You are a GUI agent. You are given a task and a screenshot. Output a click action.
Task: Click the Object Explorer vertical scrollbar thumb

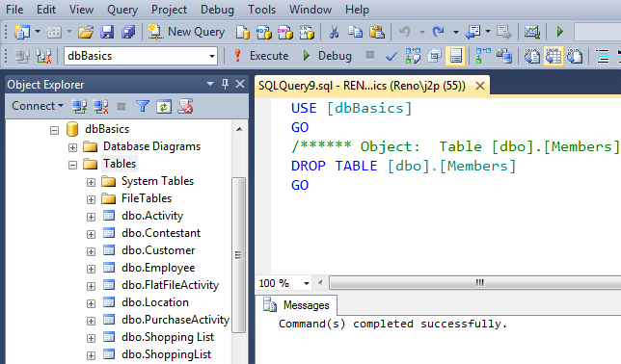coord(238,255)
